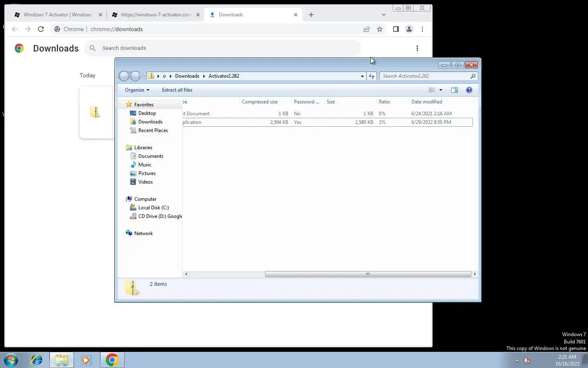Click the share page icon in address bar
The width and height of the screenshot is (588, 368).
coord(367,29)
